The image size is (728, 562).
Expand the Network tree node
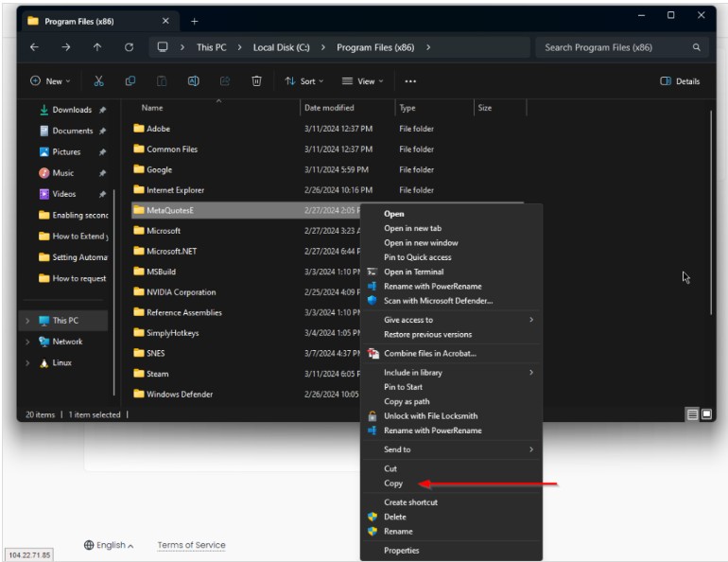coord(27,342)
